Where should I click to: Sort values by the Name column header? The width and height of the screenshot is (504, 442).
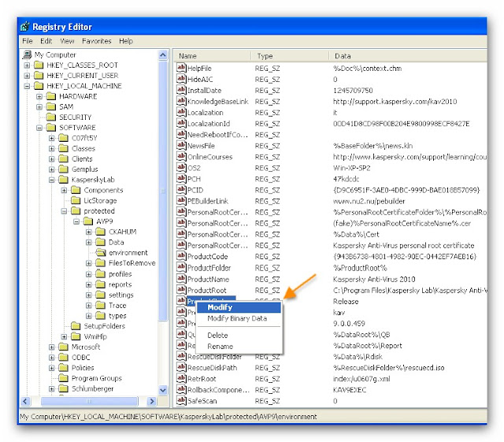coord(212,56)
